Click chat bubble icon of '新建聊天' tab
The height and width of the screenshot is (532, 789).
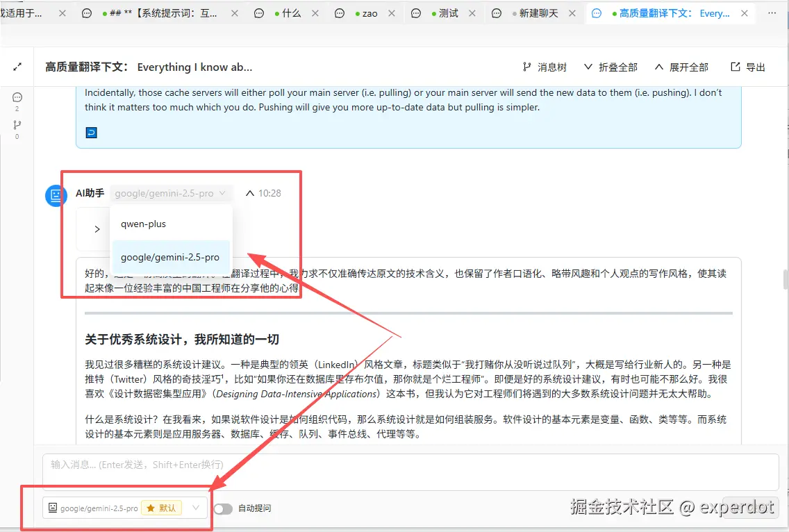coord(497,14)
